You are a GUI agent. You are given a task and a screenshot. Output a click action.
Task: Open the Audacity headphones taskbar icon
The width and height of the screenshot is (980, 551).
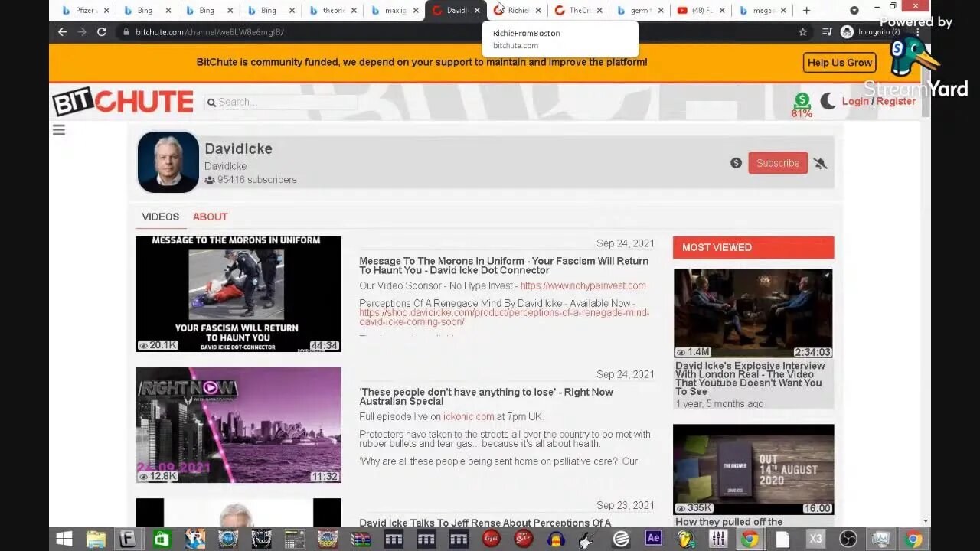pos(556,539)
